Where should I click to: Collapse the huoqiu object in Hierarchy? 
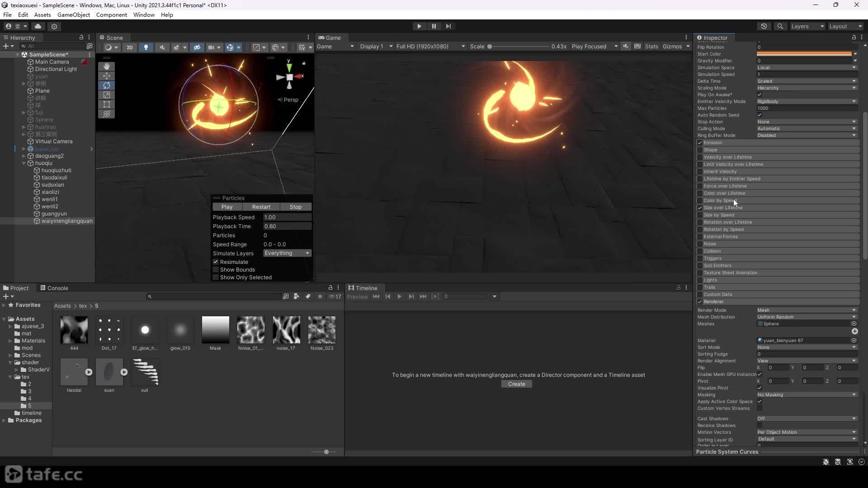coord(24,163)
